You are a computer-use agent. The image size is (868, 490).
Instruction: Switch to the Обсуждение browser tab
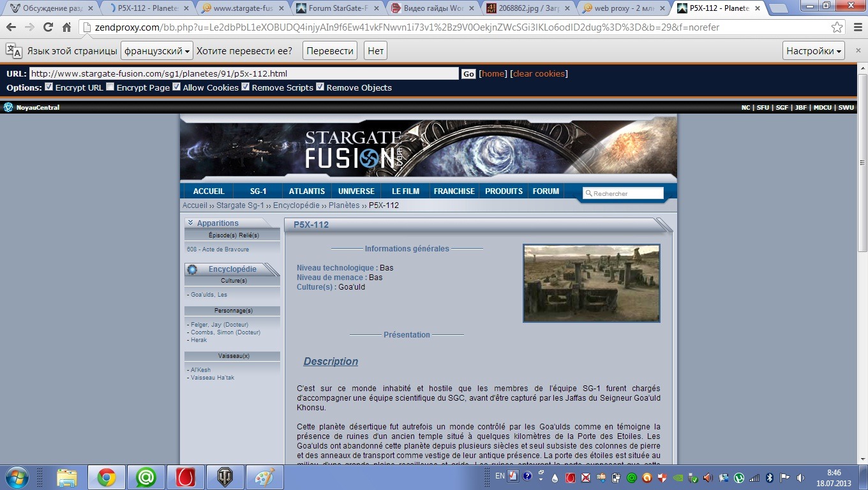50,9
